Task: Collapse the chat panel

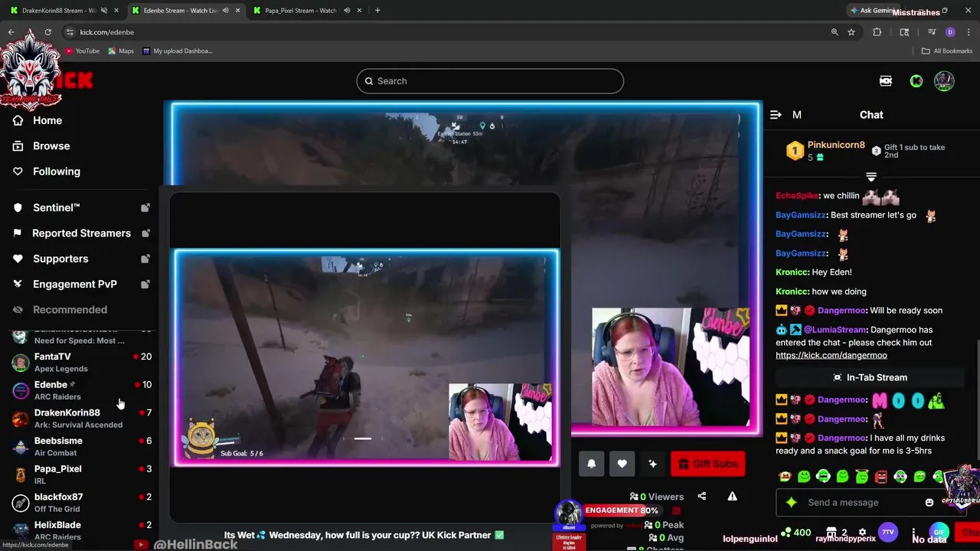Action: click(776, 115)
